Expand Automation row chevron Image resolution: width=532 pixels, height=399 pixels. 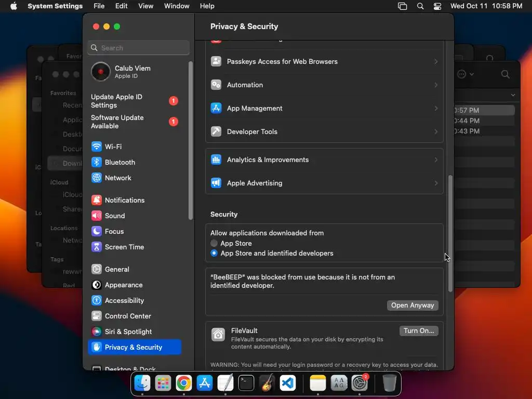point(436,85)
